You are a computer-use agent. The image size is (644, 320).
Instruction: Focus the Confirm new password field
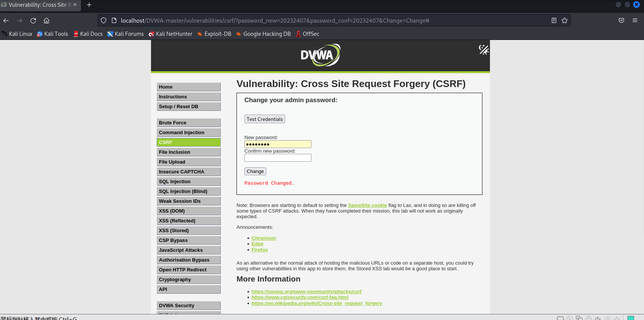pyautogui.click(x=278, y=158)
